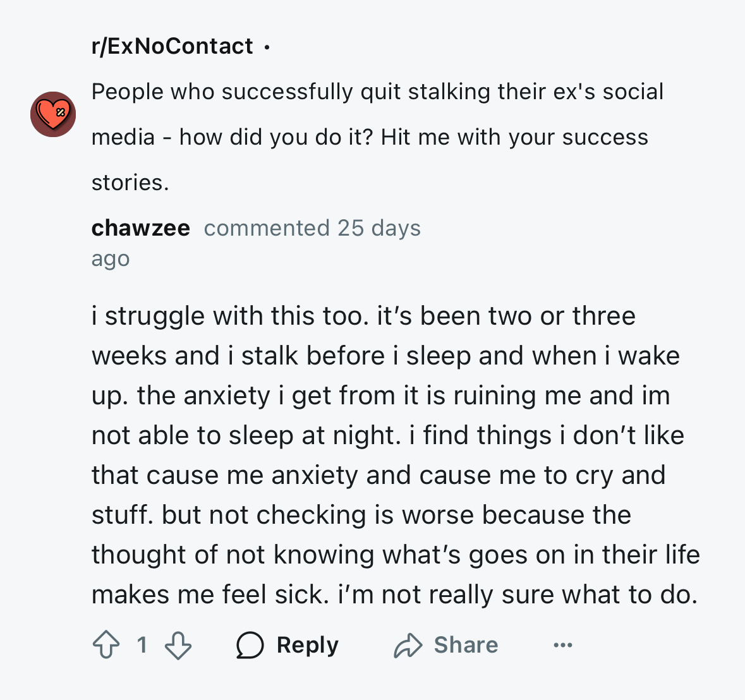Image resolution: width=745 pixels, height=700 pixels.
Task: Visit chawzee's user profile
Action: (x=141, y=228)
